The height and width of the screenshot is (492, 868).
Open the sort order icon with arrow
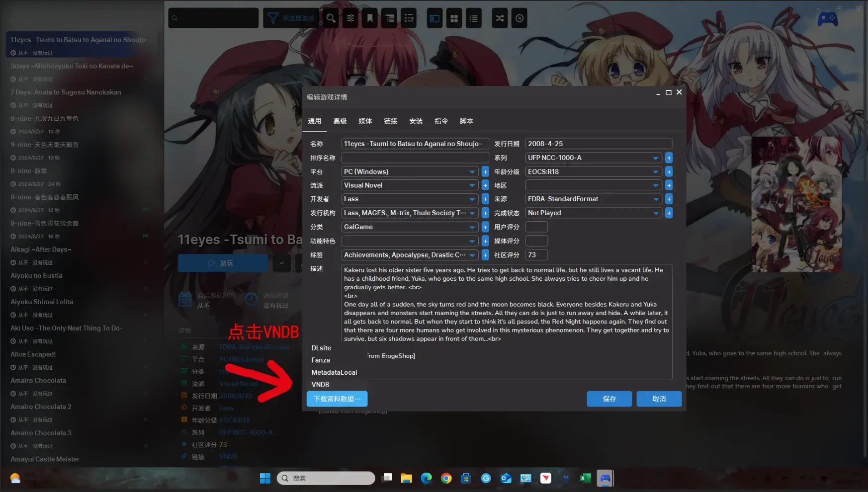coord(409,18)
